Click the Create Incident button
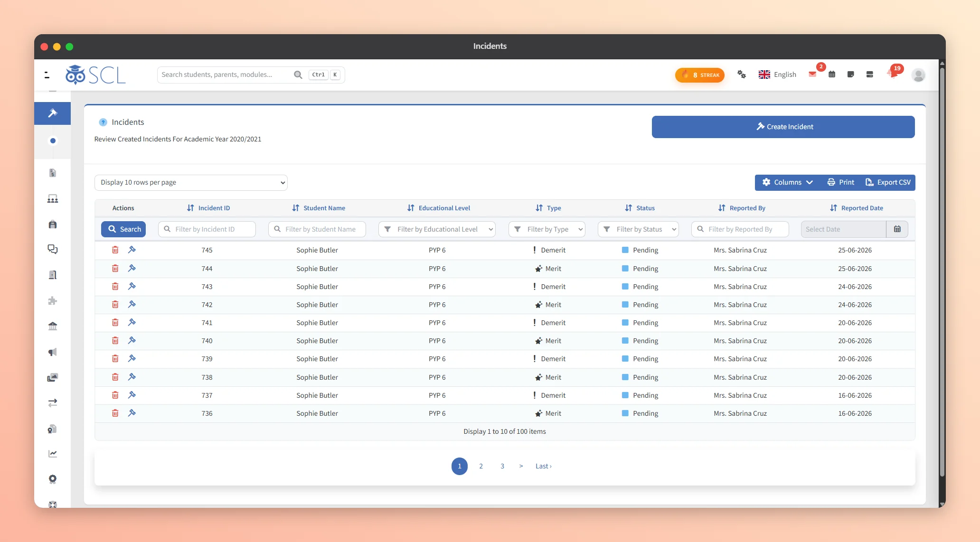Screen dimensions: 980x542 point(783,127)
